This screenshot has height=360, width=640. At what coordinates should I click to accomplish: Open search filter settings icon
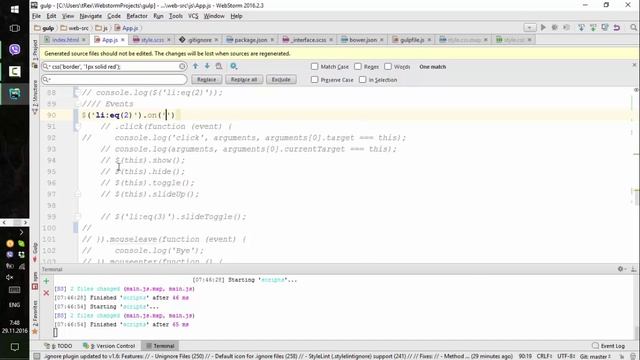(x=233, y=66)
